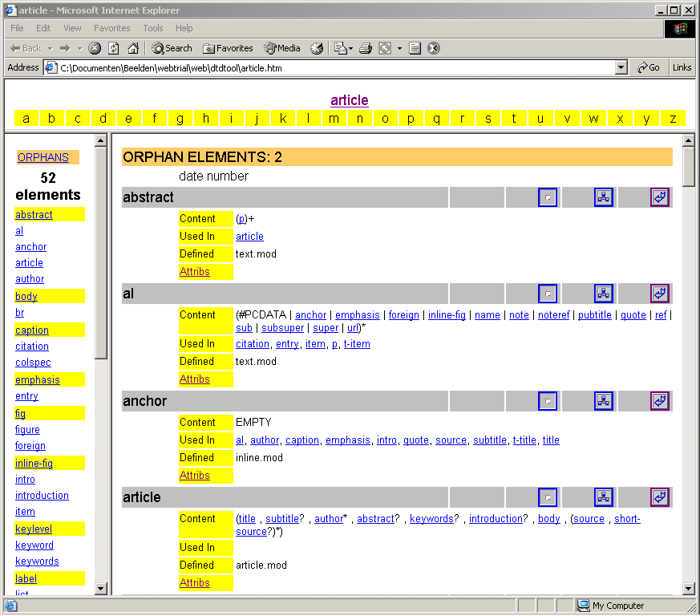700x616 pixels.
Task: Click sidebar scrollbar down arrow
Action: [101, 588]
